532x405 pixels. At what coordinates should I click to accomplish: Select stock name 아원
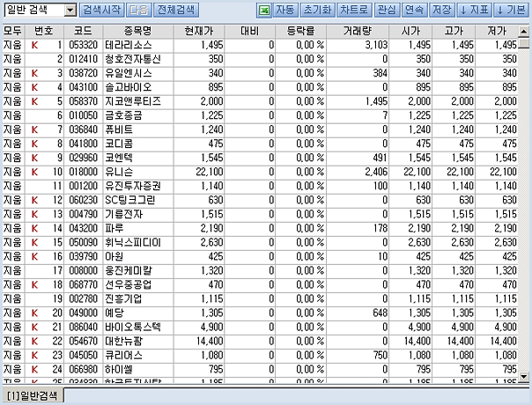click(x=114, y=257)
